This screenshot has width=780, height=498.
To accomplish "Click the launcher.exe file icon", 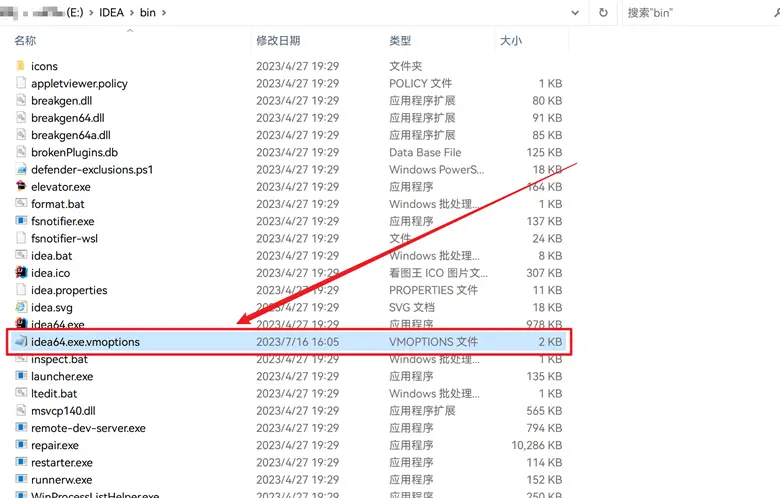I will [x=22, y=377].
